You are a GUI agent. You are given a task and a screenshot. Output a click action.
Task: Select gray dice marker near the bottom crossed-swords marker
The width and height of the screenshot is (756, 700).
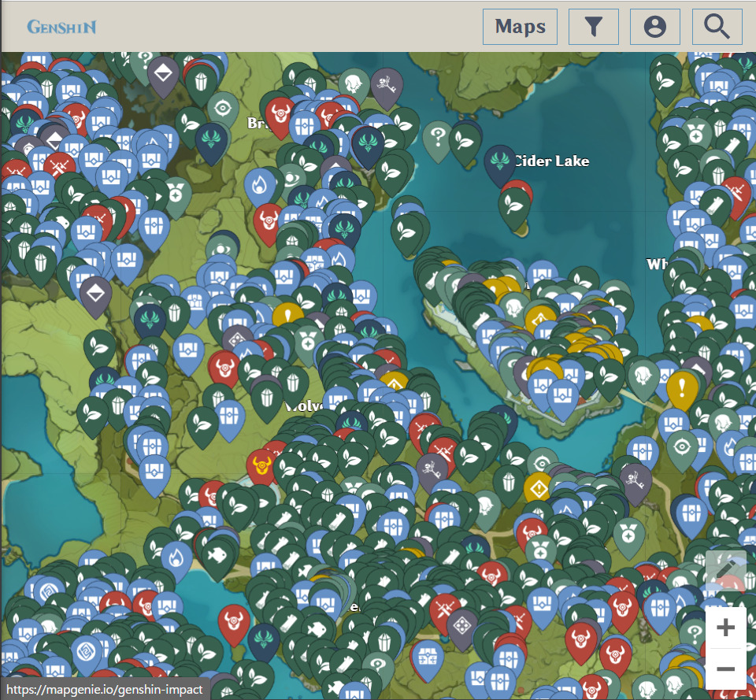pos(462,628)
